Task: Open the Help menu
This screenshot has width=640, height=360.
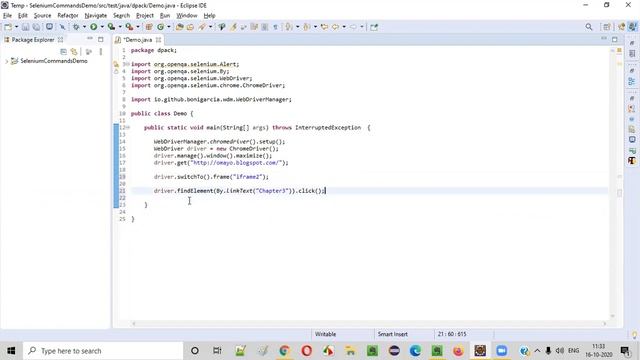Action: coord(209,16)
